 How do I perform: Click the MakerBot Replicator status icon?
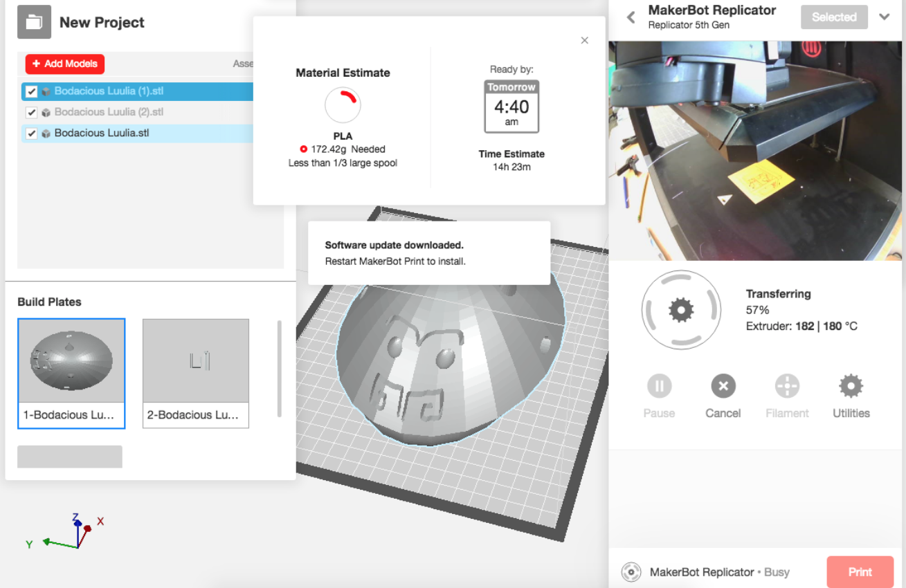pos(631,572)
